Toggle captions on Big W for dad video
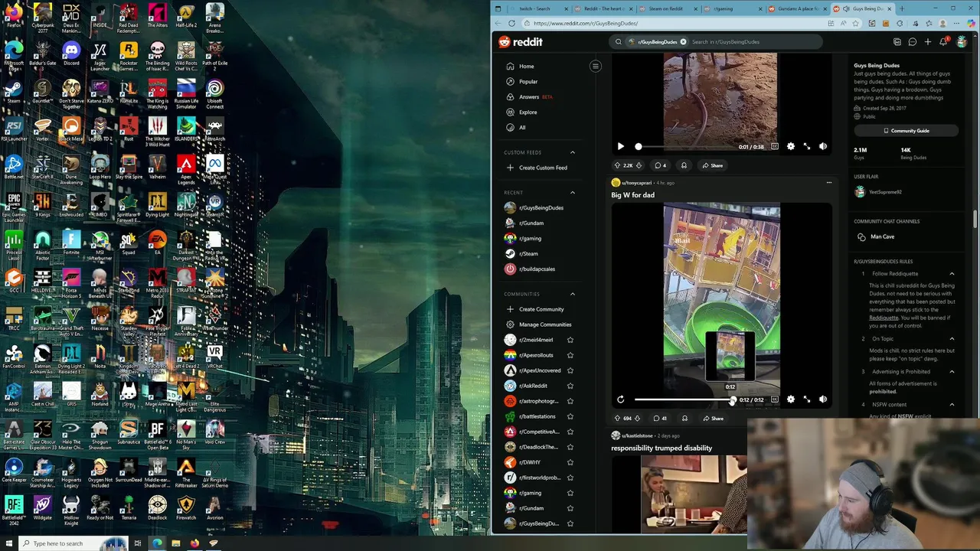 pos(775,399)
